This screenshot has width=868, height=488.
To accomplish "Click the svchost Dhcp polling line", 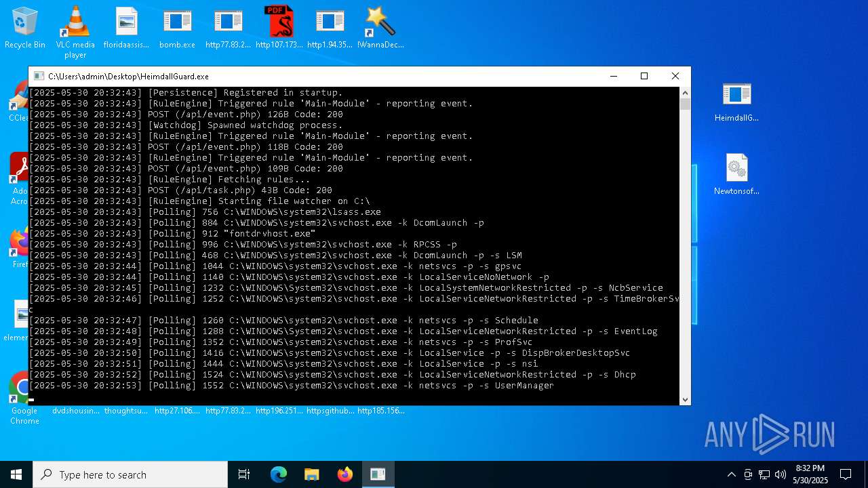I will tap(332, 375).
